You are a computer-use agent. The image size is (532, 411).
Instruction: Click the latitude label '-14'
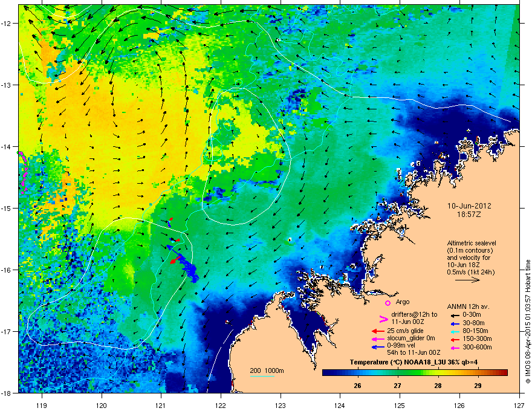tap(7, 147)
